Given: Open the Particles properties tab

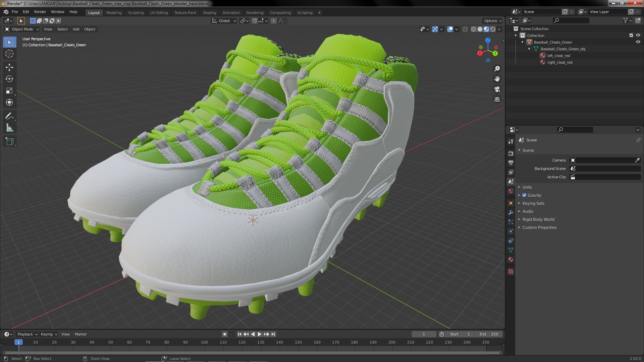Looking at the screenshot, I should tap(511, 222).
